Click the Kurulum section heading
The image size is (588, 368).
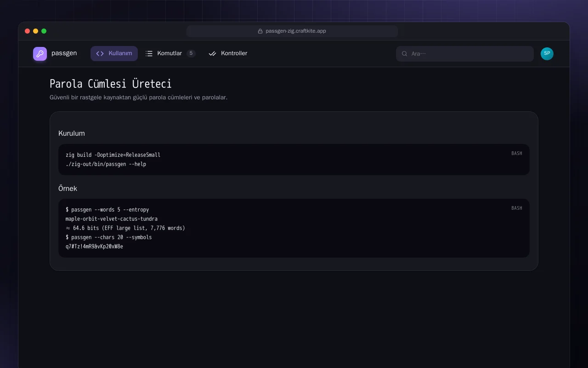tap(72, 133)
